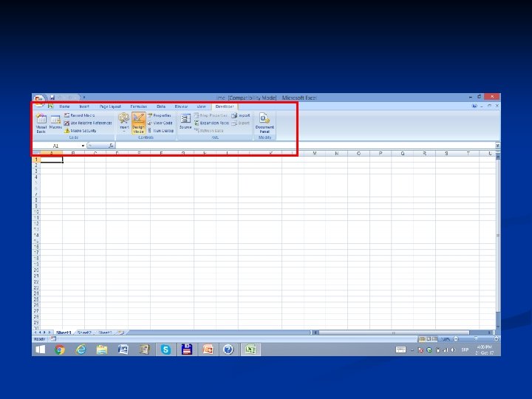Click cell A1
The image size is (532, 399).
click(x=52, y=160)
